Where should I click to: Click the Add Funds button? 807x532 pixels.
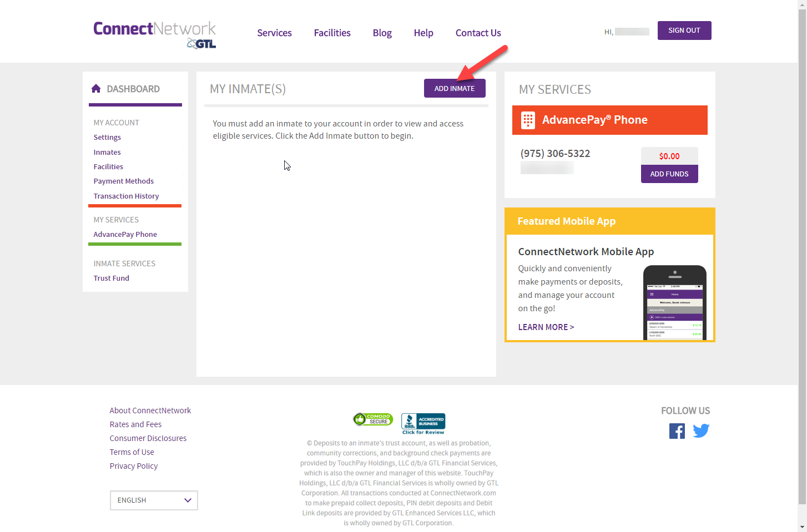tap(669, 174)
